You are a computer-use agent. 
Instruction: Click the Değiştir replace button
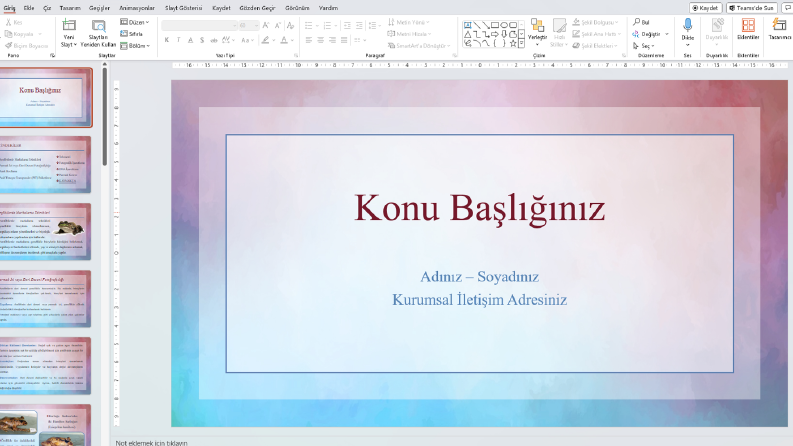pyautogui.click(x=647, y=34)
